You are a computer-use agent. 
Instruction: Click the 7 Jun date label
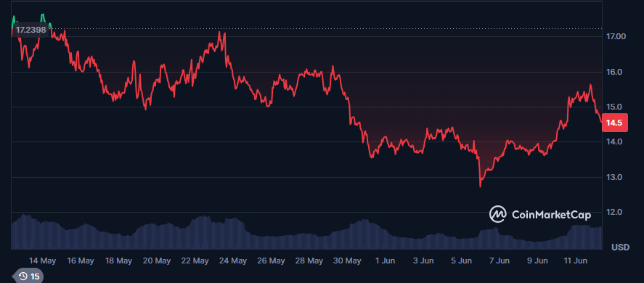coord(500,261)
